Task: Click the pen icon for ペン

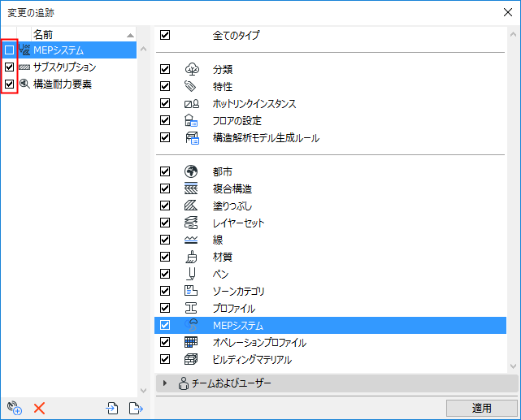Action: 191,274
